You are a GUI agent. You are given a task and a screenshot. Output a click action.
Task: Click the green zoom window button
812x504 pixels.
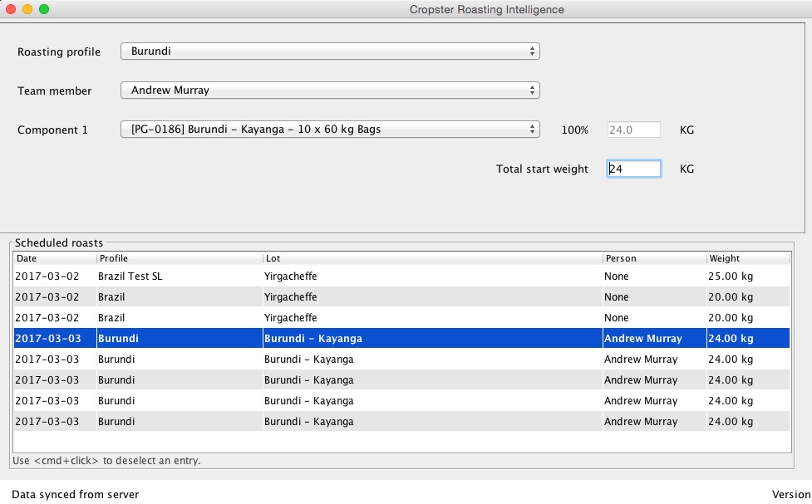(x=44, y=9)
